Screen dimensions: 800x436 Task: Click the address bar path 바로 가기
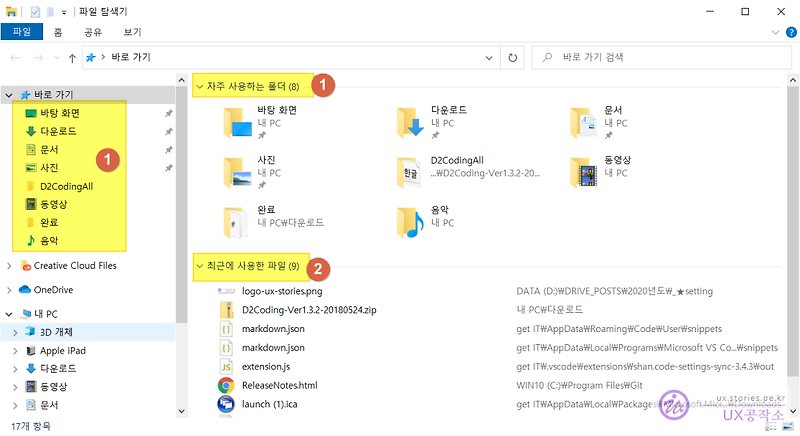[x=131, y=57]
